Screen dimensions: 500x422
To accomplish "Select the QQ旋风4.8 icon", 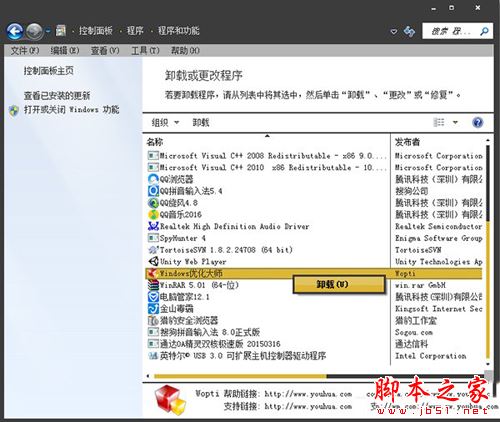I will tap(153, 203).
